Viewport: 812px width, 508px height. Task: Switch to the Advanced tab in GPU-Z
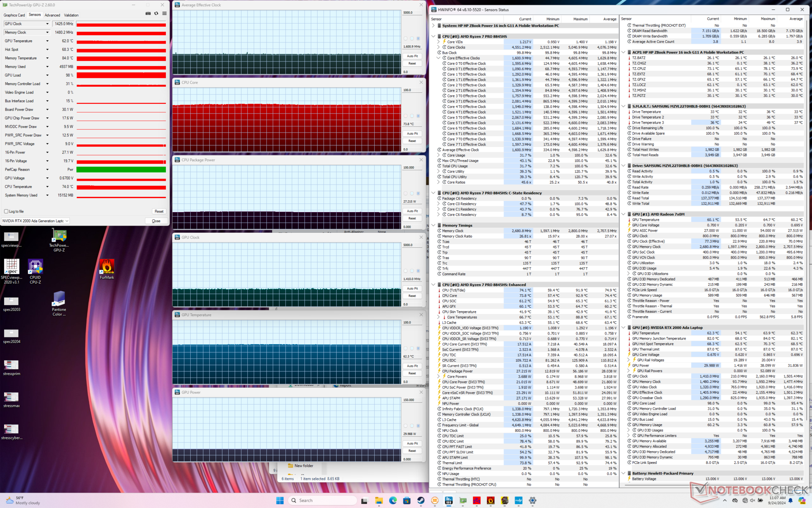[52, 15]
